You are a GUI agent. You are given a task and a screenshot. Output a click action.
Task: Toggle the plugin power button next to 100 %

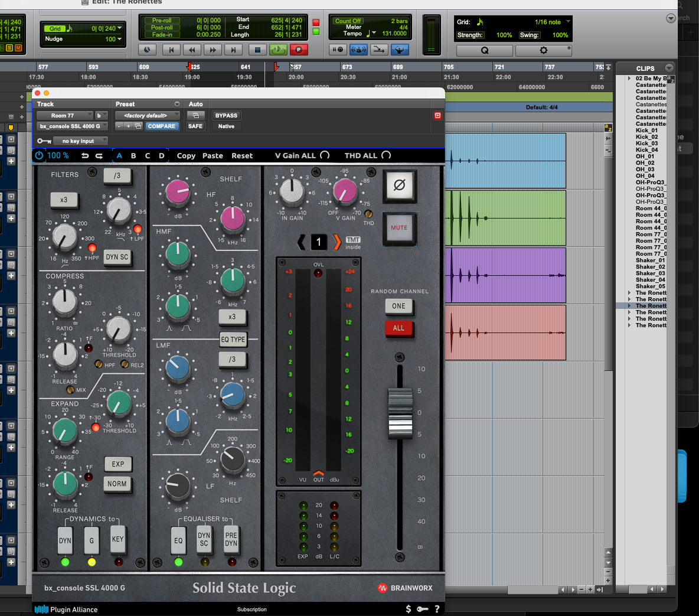tap(39, 155)
